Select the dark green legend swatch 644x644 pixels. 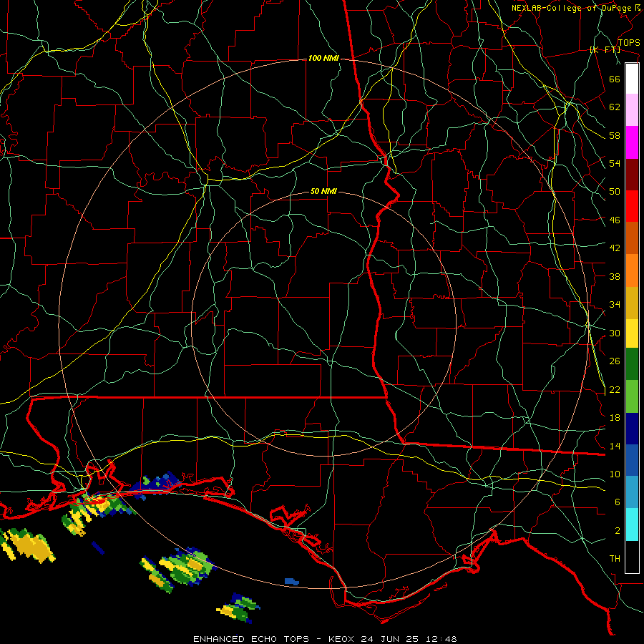[x=632, y=364]
